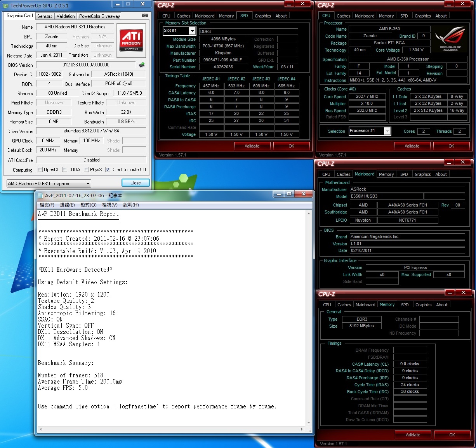
Task: Click the LPCIO value NCT6771
Action: click(408, 220)
